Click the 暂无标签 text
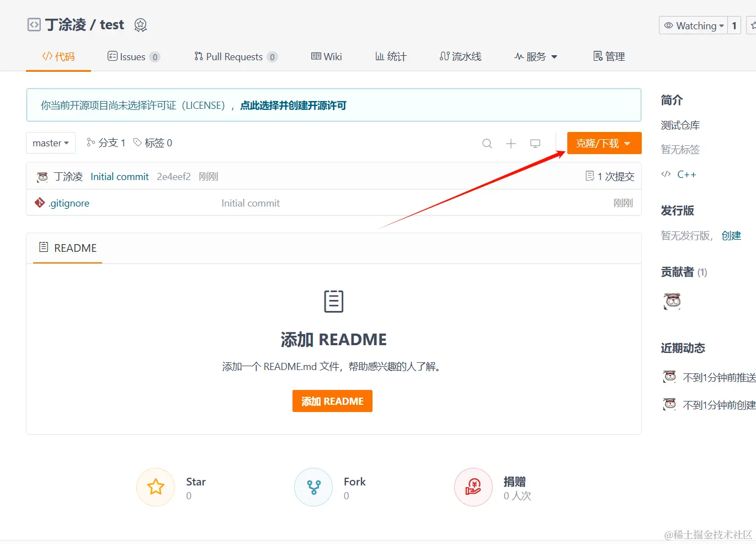The image size is (756, 544). (680, 150)
